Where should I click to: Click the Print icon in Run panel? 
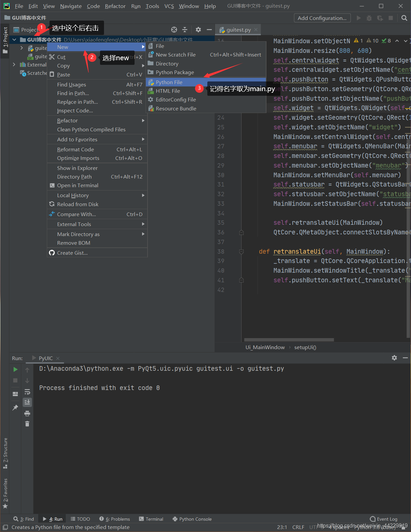tap(27, 413)
